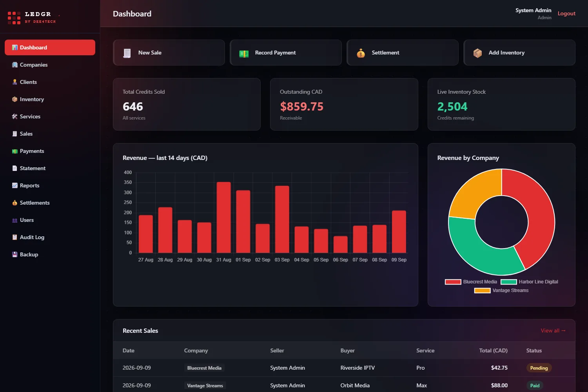
Task: Click the Companies building icon
Action: coord(15,65)
